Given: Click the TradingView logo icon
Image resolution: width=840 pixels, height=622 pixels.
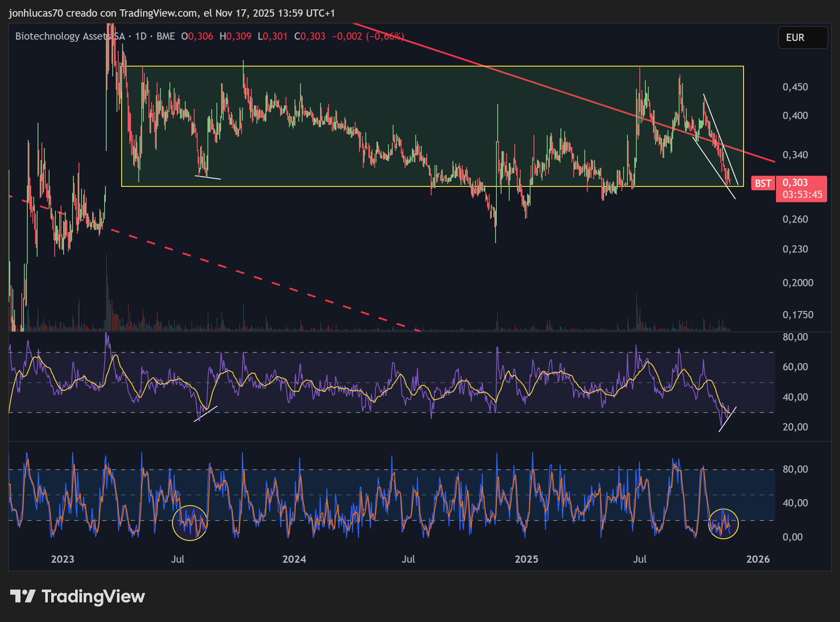Looking at the screenshot, I should coord(23,596).
